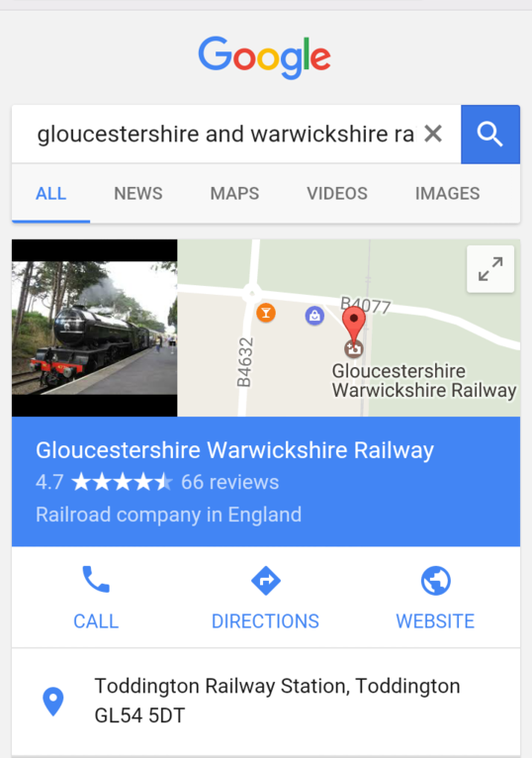Tap the phone Call icon
This screenshot has width=532, height=758.
point(96,579)
